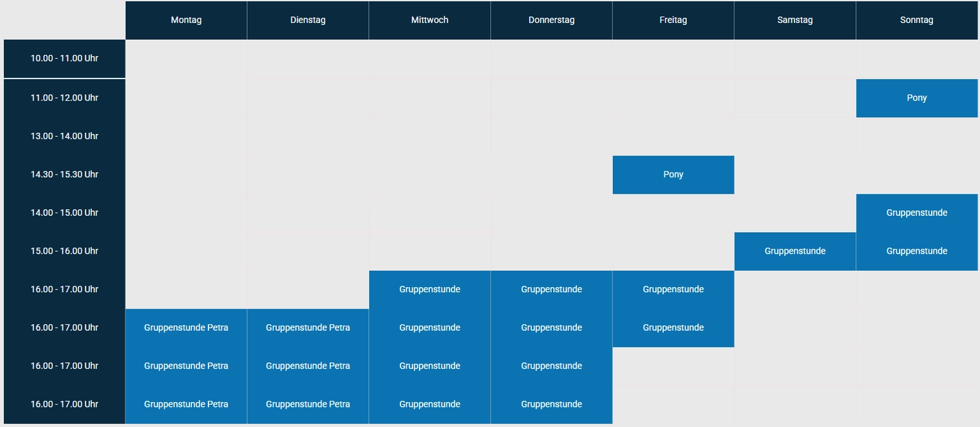The width and height of the screenshot is (980, 427).
Task: Click the 11.00 - 12.00 Uhr time label
Action: click(x=65, y=98)
